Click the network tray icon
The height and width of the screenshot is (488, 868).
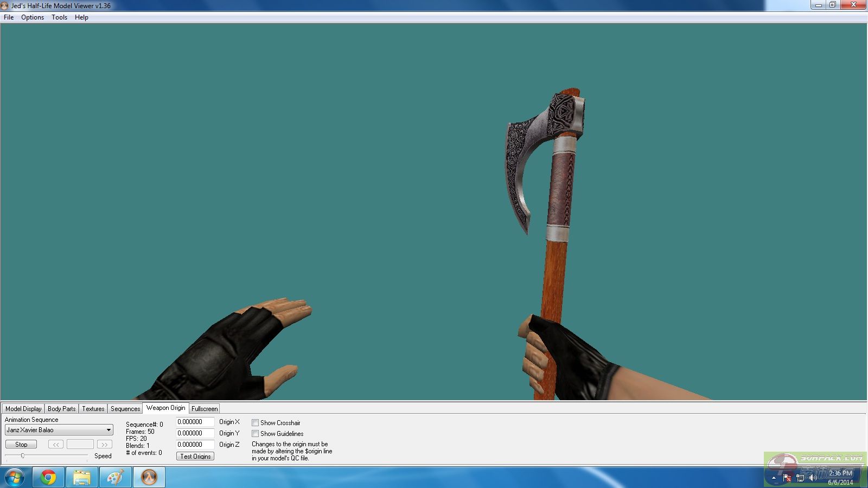pyautogui.click(x=800, y=478)
